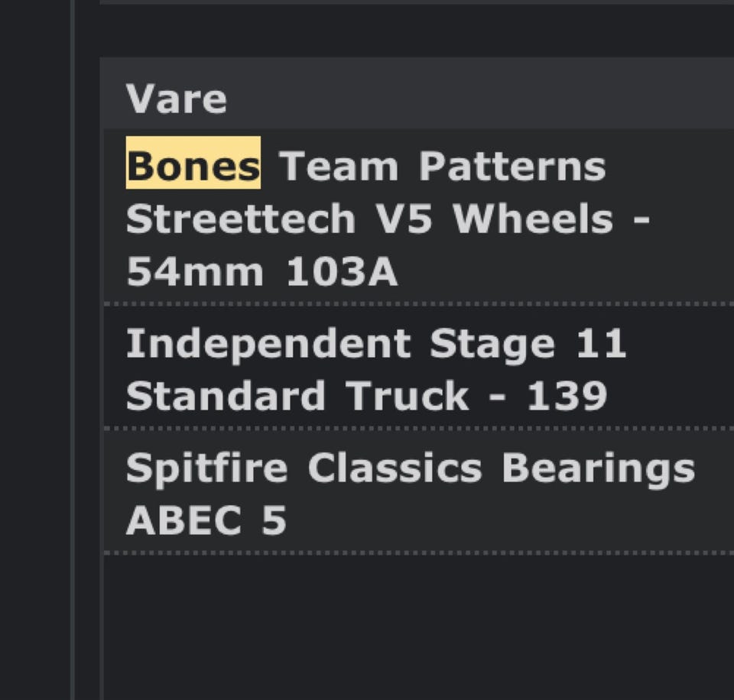This screenshot has height=700, width=734.
Task: Click the number 139 in the truck row
Action: click(x=567, y=396)
